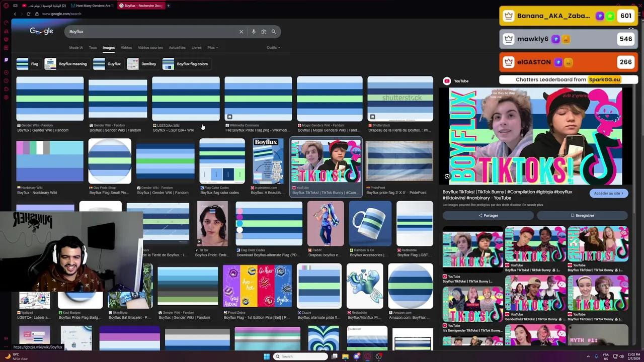The image size is (644, 362).
Task: Switch to How Many Genders Are browser tab
Action: 92,6
